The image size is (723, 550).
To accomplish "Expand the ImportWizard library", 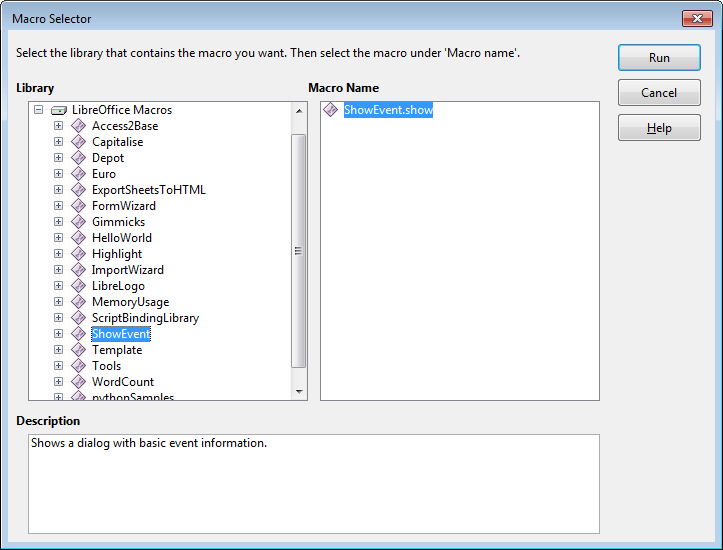I will click(x=58, y=269).
